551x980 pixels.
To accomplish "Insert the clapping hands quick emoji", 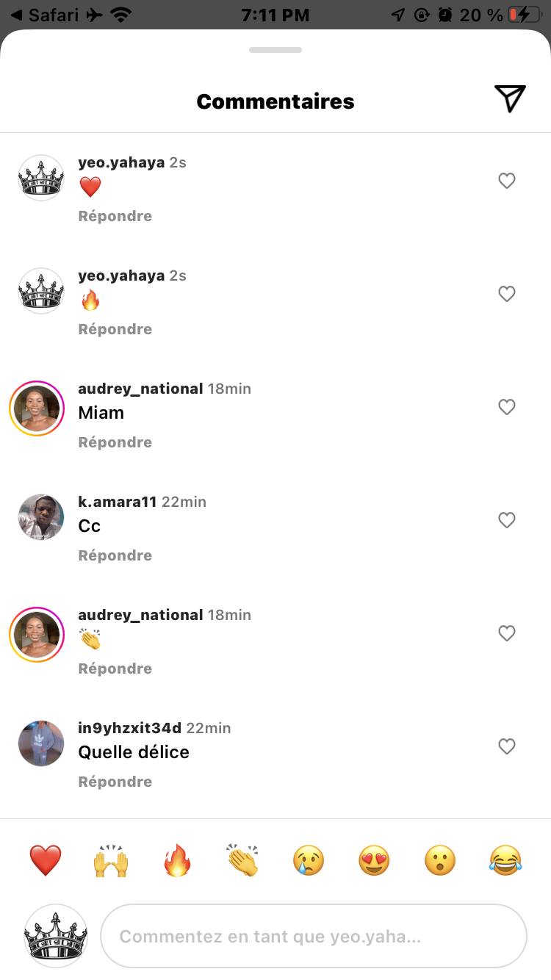I will coord(242,860).
